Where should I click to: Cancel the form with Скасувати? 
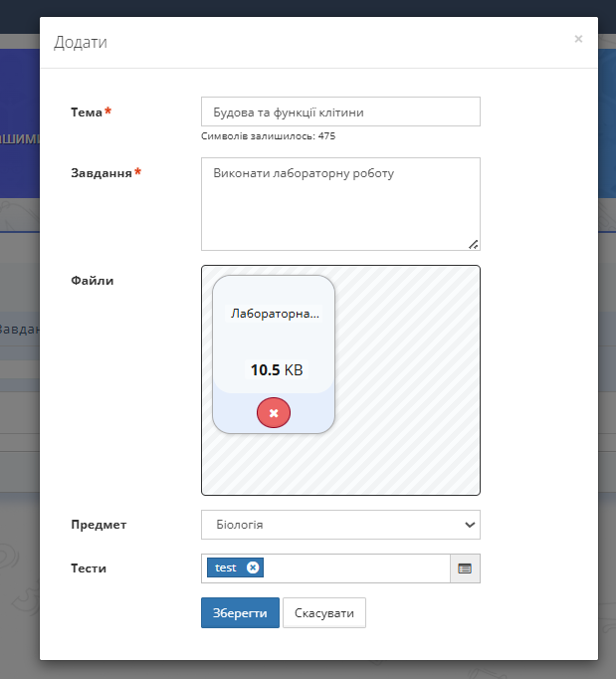pyautogui.click(x=324, y=613)
